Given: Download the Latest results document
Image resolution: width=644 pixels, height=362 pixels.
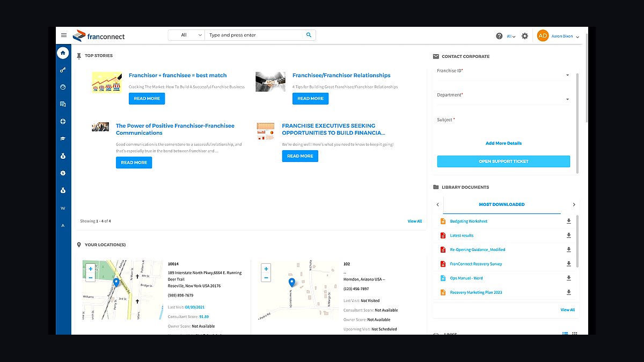Looking at the screenshot, I should click(569, 235).
